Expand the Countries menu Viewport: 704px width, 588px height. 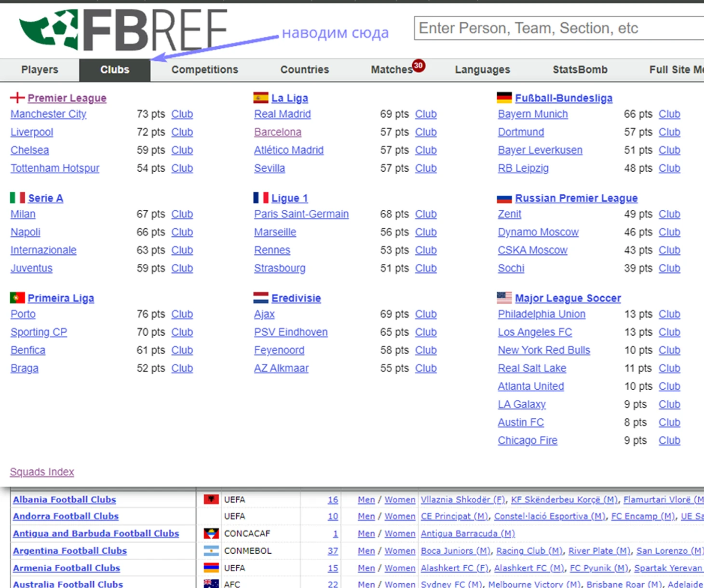click(304, 70)
